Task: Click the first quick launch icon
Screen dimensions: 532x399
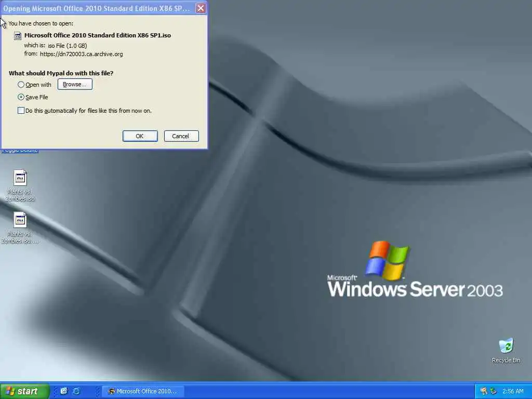Action: point(64,391)
